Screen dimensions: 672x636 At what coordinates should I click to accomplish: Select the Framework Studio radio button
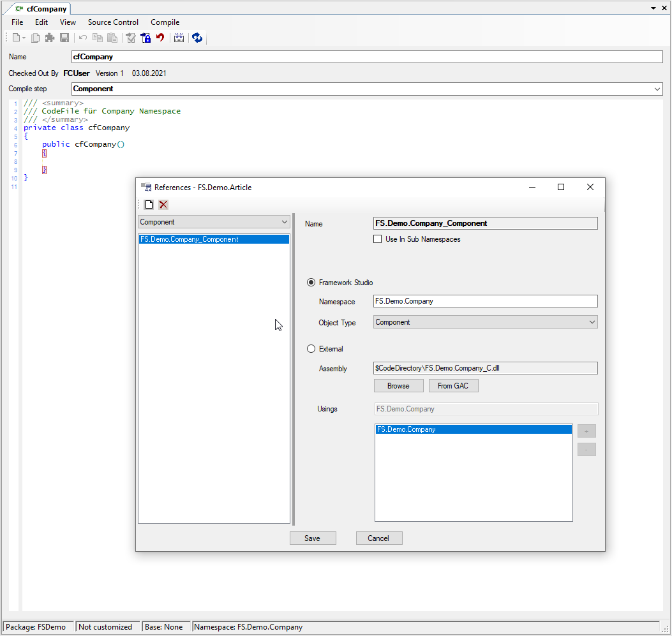(311, 283)
